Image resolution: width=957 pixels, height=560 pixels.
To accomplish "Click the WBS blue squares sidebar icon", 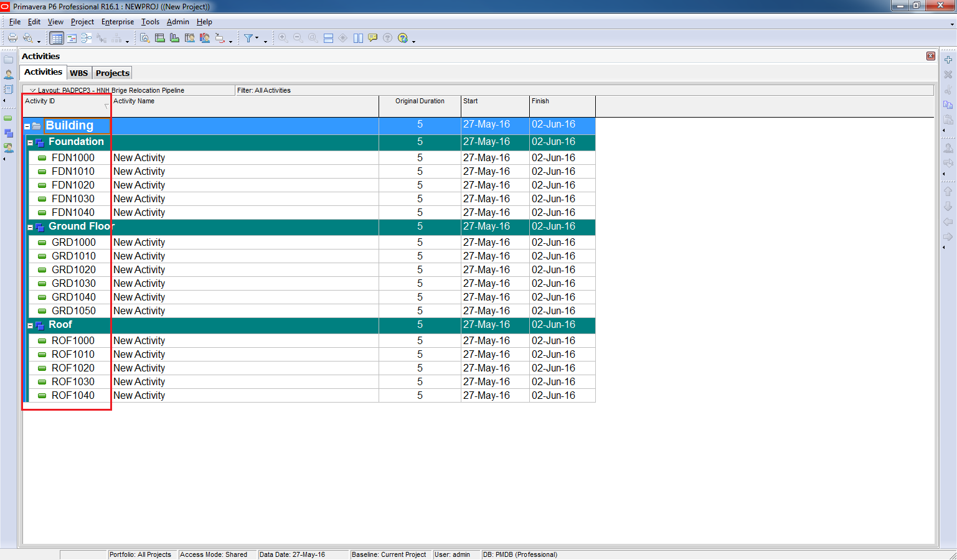I will [x=9, y=133].
